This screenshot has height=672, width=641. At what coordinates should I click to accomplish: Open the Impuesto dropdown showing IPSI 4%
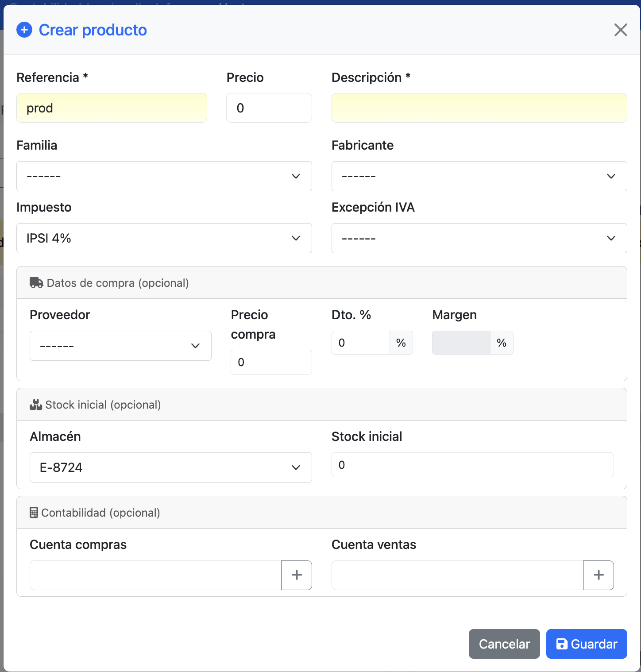coord(164,238)
